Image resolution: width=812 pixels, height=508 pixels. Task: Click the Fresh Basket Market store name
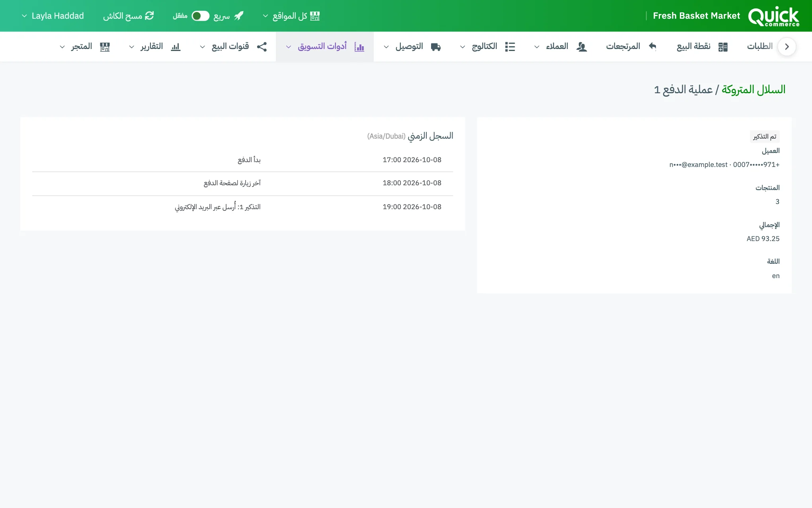point(696,16)
